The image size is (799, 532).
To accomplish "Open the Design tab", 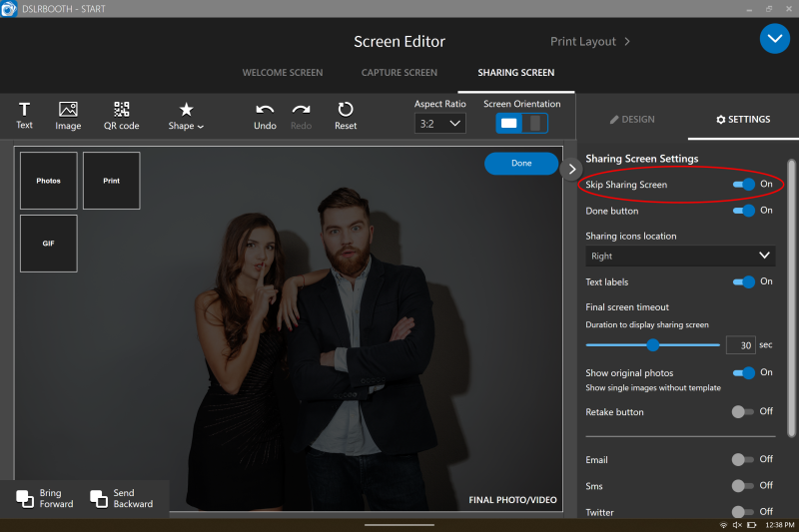I will point(632,119).
